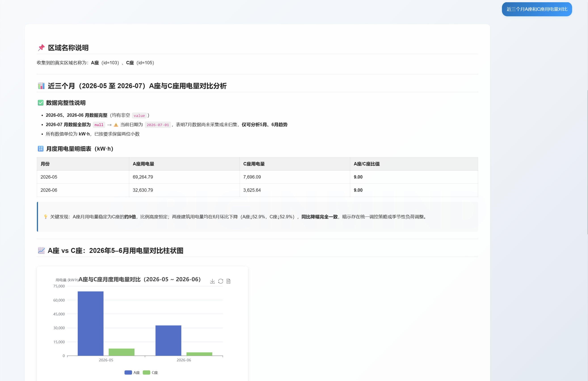Screen dimensions: 588x381
Task: Click the 2026-07-01 inline code date
Action: coord(158,125)
